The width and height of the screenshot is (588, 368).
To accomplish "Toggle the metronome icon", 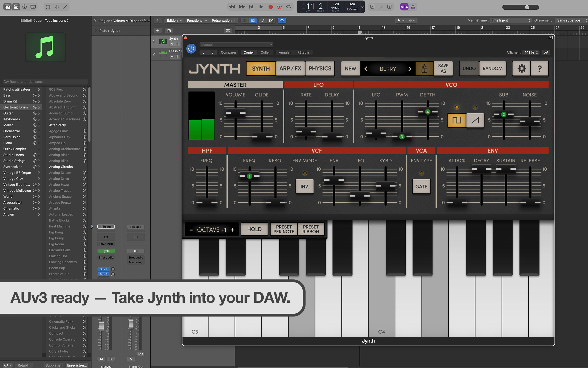I will tap(413, 7).
